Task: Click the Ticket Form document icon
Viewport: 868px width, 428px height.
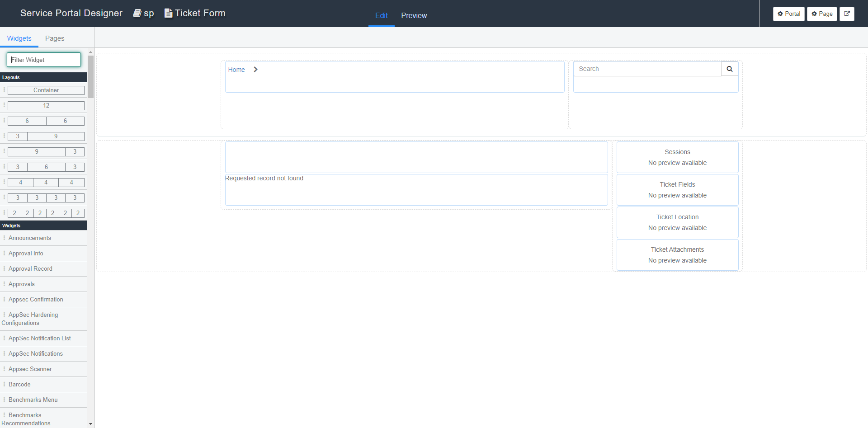Action: pyautogui.click(x=168, y=13)
